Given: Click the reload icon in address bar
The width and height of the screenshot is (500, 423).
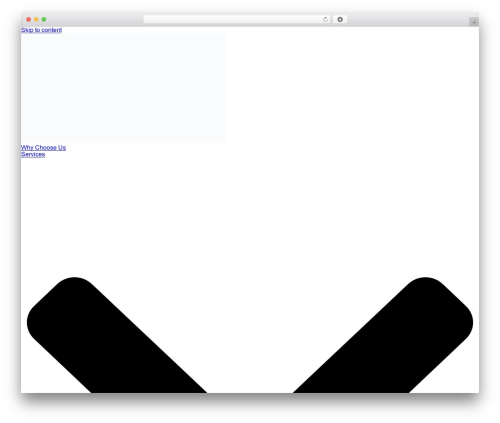Looking at the screenshot, I should click(325, 19).
